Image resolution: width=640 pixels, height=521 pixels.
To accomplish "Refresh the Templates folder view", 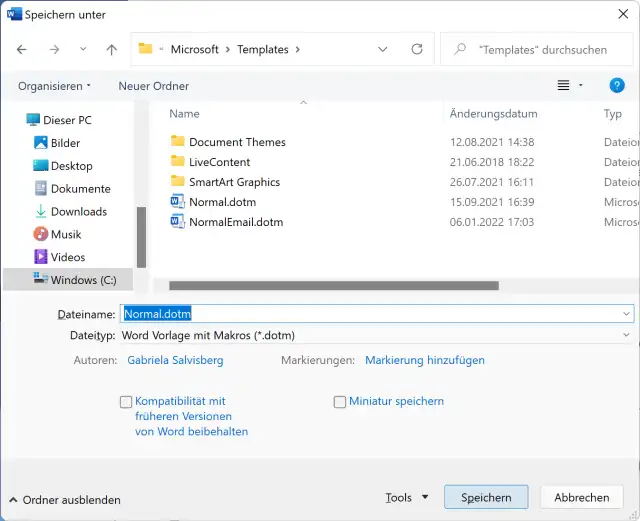I will (417, 49).
